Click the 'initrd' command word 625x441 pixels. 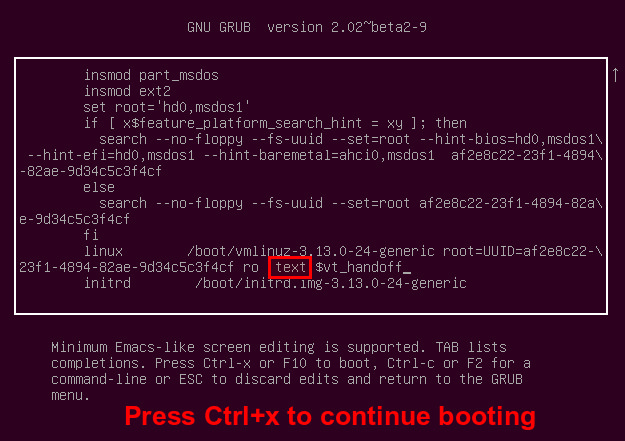(x=107, y=283)
